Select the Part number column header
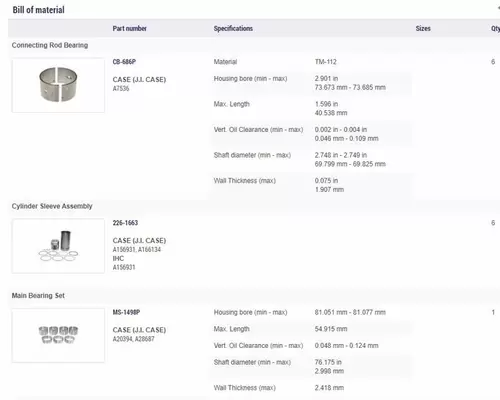500x400 pixels. [129, 28]
